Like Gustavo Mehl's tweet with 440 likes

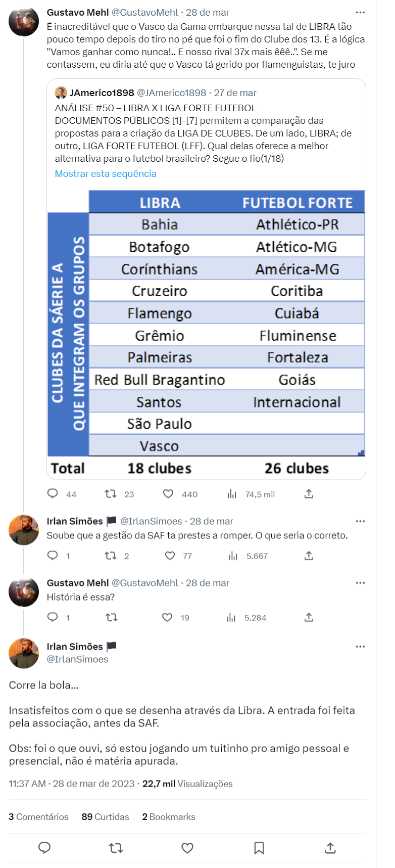pos(168,494)
